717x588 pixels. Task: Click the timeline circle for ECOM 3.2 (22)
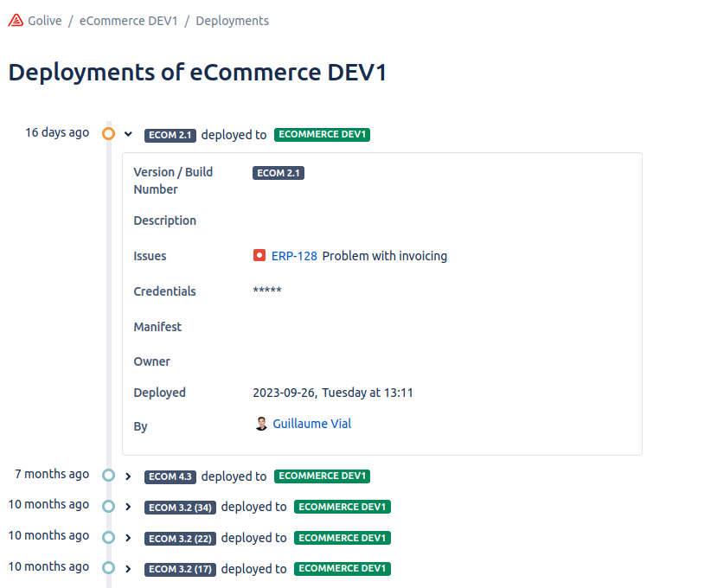coord(108,537)
